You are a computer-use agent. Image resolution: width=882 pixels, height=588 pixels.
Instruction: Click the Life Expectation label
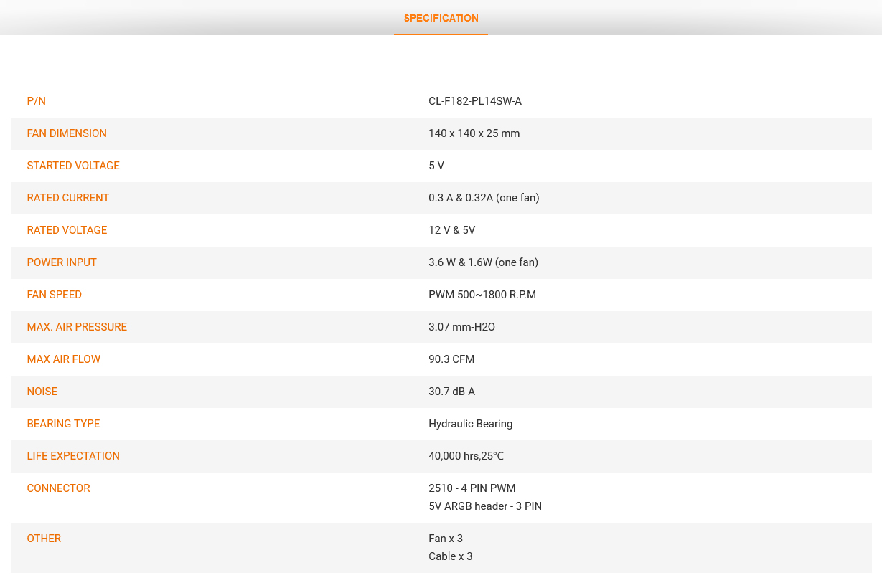pyautogui.click(x=73, y=456)
